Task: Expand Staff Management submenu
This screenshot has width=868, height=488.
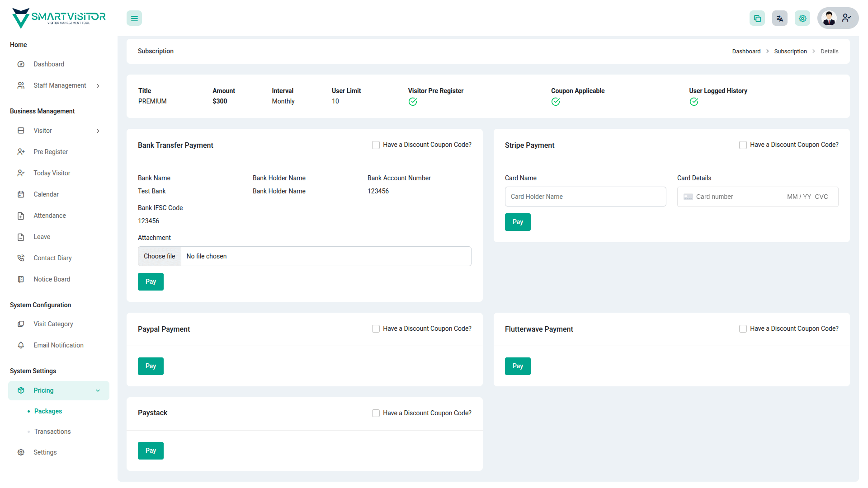Action: click(x=59, y=85)
